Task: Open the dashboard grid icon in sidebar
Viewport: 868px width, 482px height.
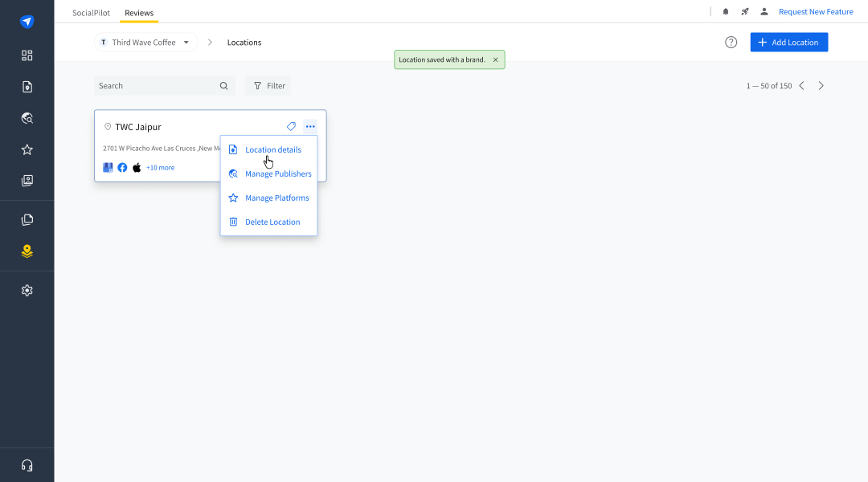Action: (x=27, y=55)
